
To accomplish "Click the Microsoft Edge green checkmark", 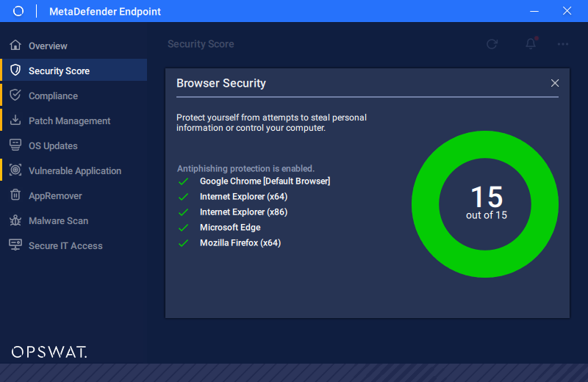I will 183,228.
